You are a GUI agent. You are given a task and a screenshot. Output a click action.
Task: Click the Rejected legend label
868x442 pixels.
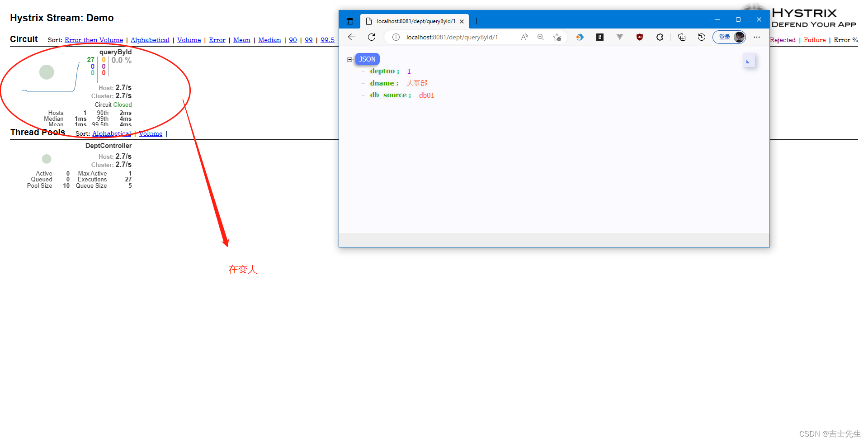pyautogui.click(x=783, y=40)
